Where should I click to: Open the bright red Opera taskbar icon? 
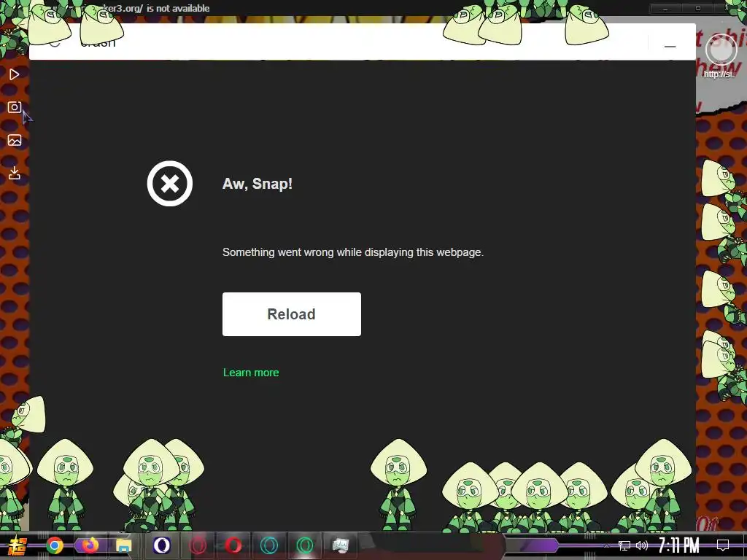[233, 545]
